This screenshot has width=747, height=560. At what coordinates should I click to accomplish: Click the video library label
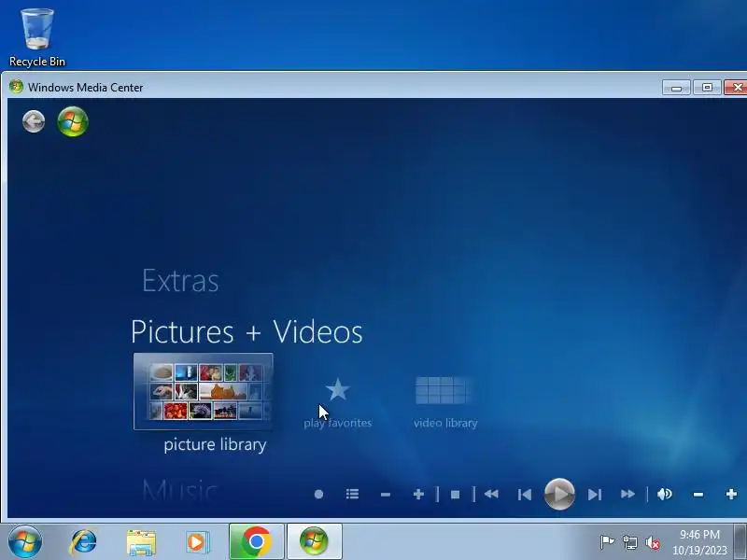click(445, 423)
